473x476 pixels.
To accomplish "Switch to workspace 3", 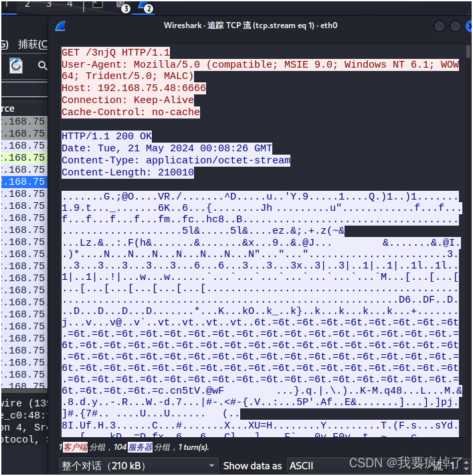I will [x=49, y=4].
